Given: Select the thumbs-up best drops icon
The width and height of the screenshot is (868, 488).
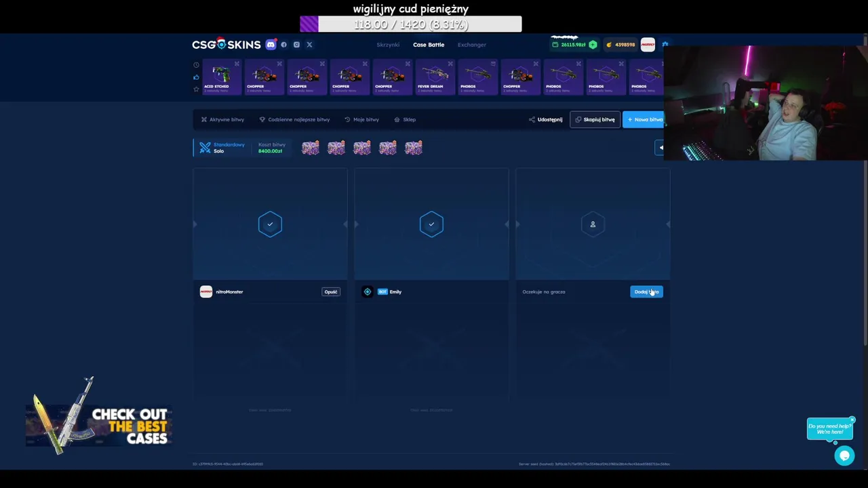Looking at the screenshot, I should click(x=196, y=77).
